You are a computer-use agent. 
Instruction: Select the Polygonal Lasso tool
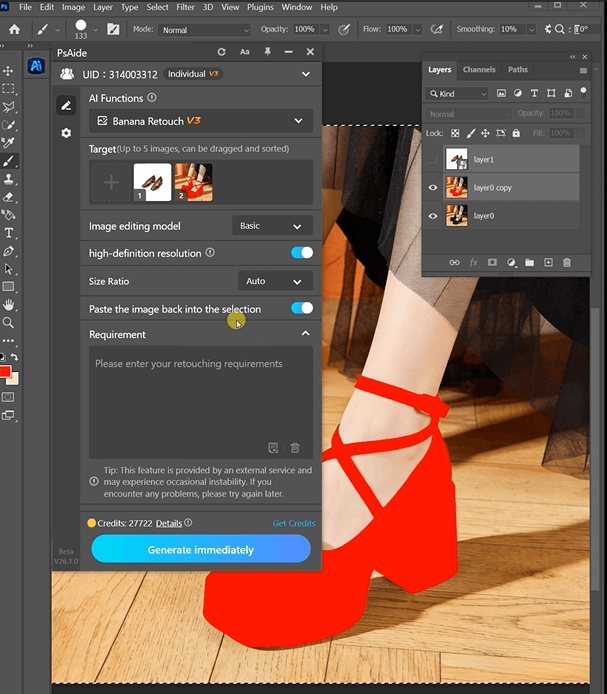point(8,107)
